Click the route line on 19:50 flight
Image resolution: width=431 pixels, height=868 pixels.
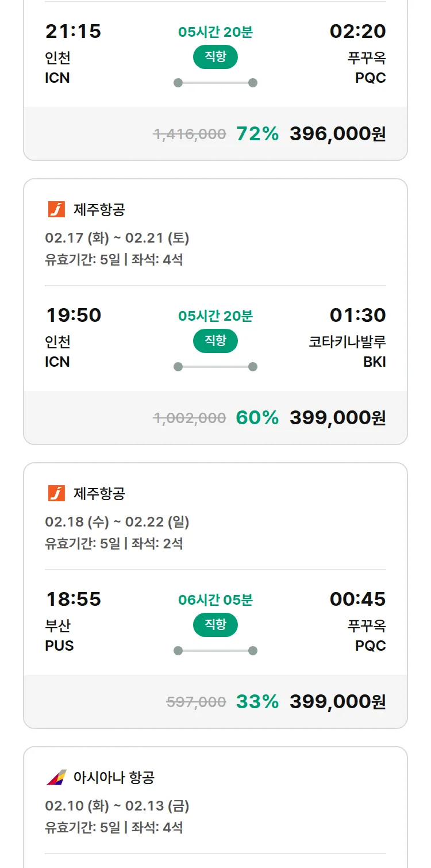[215, 367]
